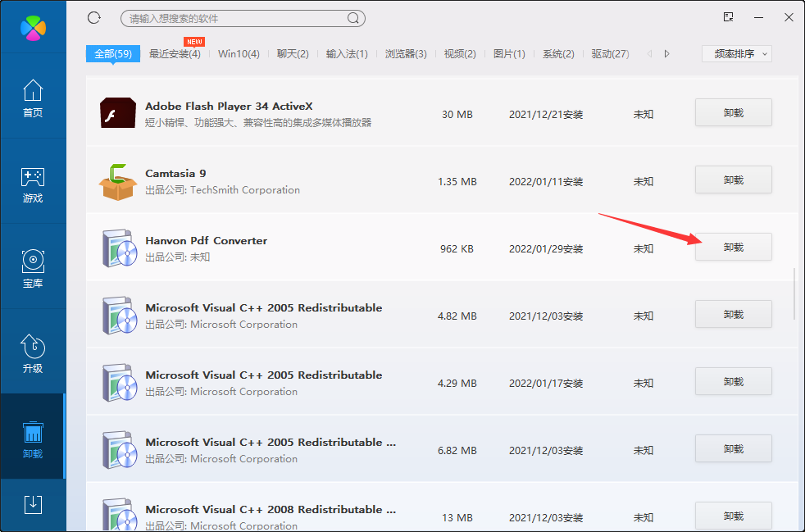Open the 图片(1) category tab
The height and width of the screenshot is (532, 805).
[509, 54]
